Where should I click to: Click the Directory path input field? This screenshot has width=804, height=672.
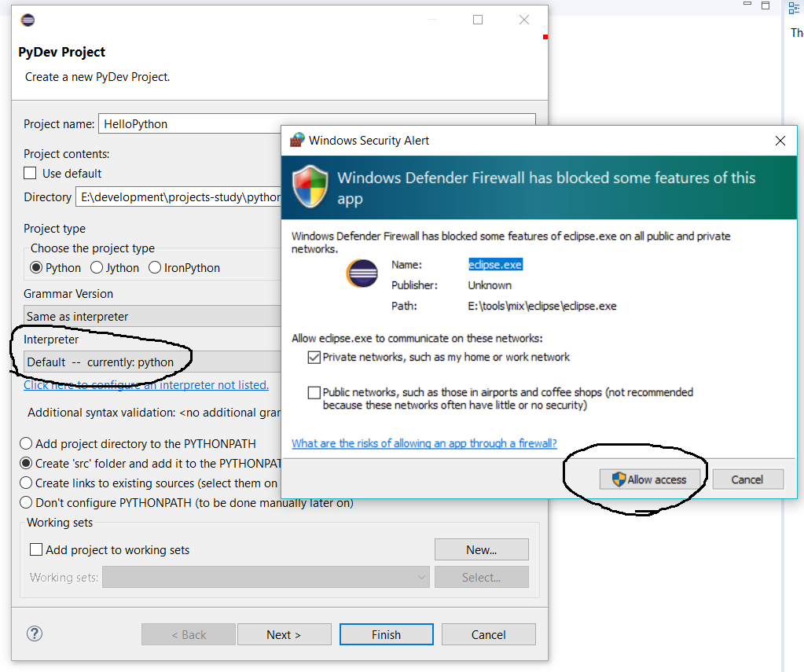coord(178,197)
